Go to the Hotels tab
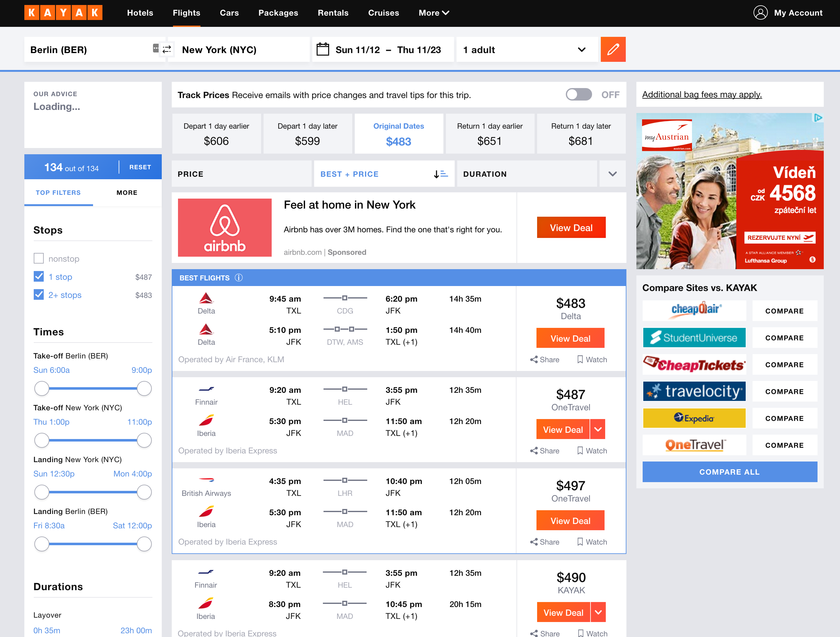Screen dimensions: 840x637 coord(140,13)
